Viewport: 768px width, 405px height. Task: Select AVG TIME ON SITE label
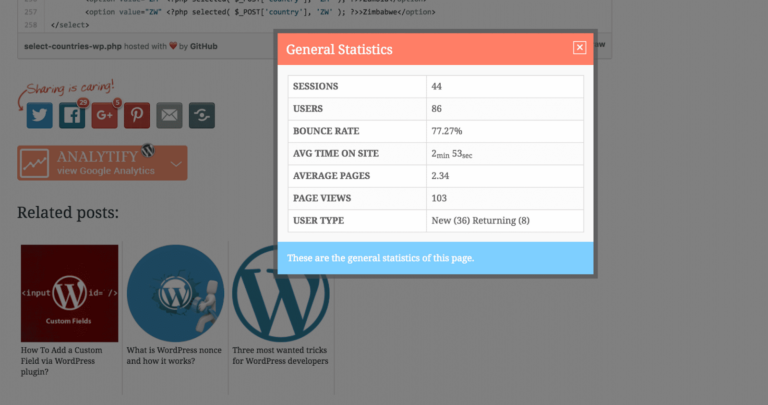[336, 153]
